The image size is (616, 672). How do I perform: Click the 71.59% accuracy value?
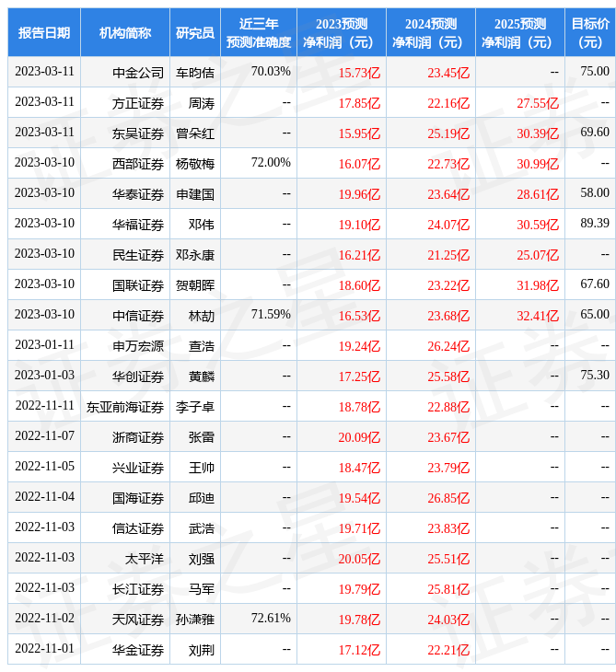coord(271,314)
